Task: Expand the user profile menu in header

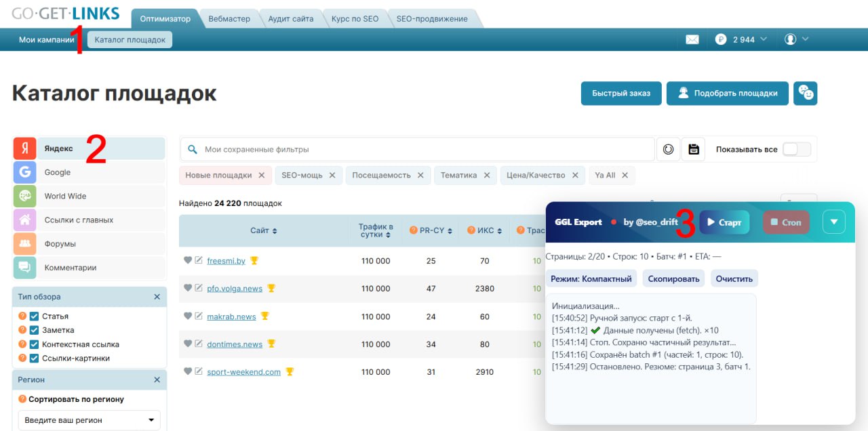Action: [x=796, y=39]
